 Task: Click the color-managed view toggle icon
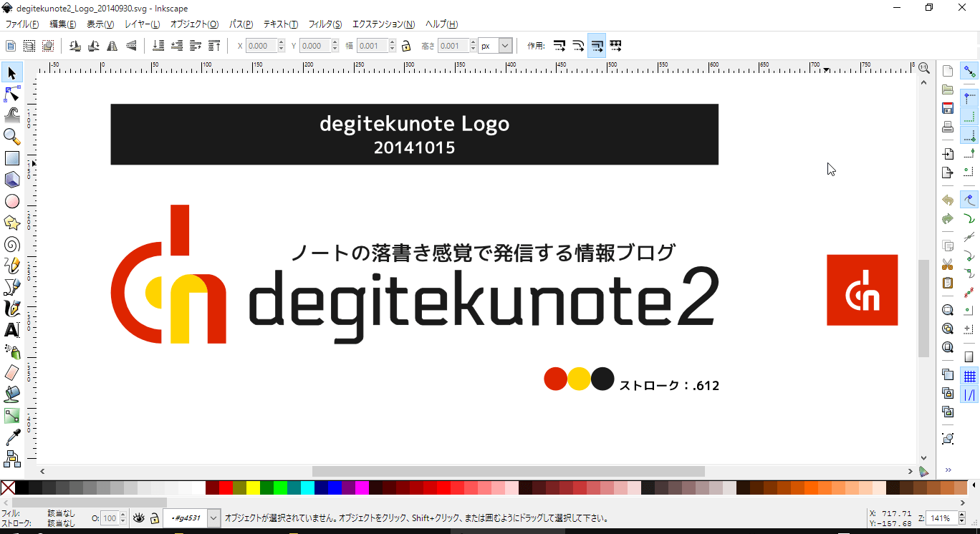[x=924, y=471]
